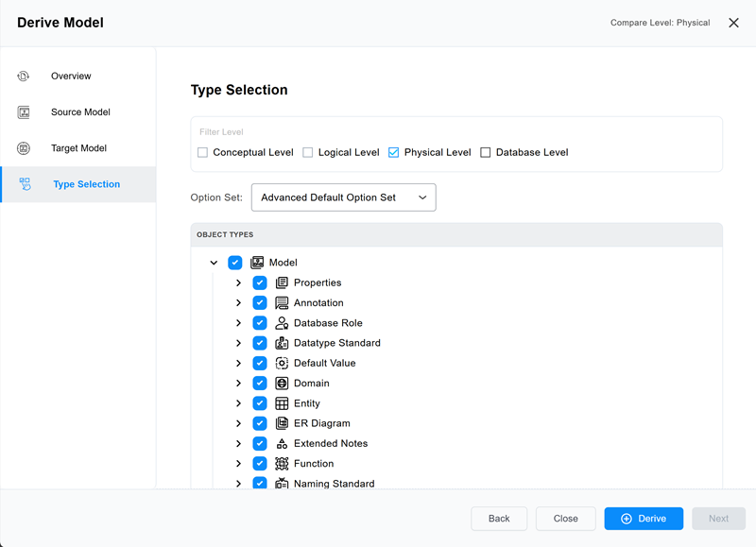The image size is (756, 547).
Task: Expand the Entity node
Action: 239,403
